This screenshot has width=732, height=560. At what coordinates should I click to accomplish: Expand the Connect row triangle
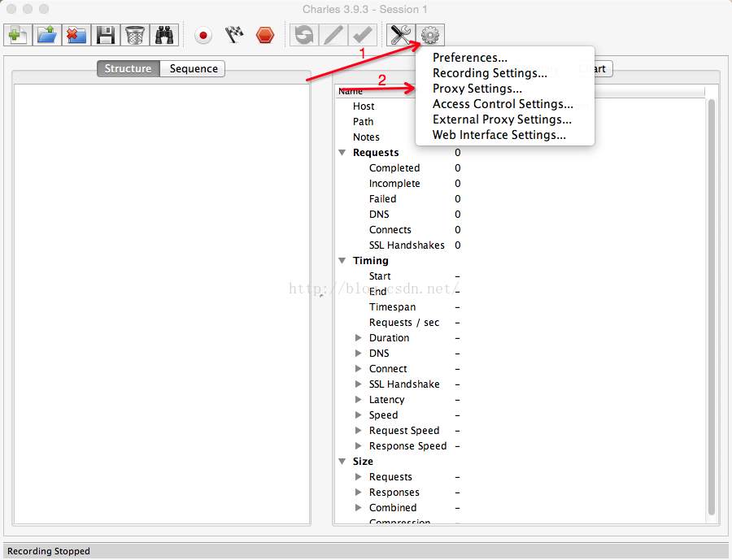[358, 368]
